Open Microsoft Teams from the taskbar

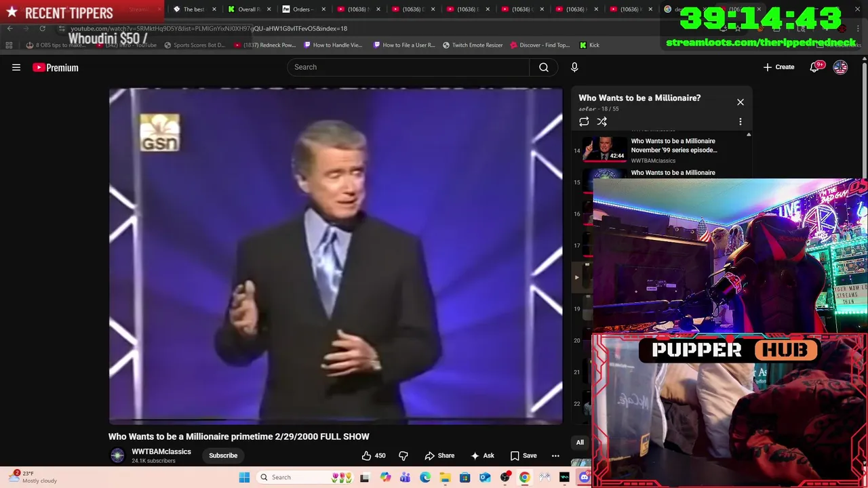pyautogui.click(x=405, y=478)
